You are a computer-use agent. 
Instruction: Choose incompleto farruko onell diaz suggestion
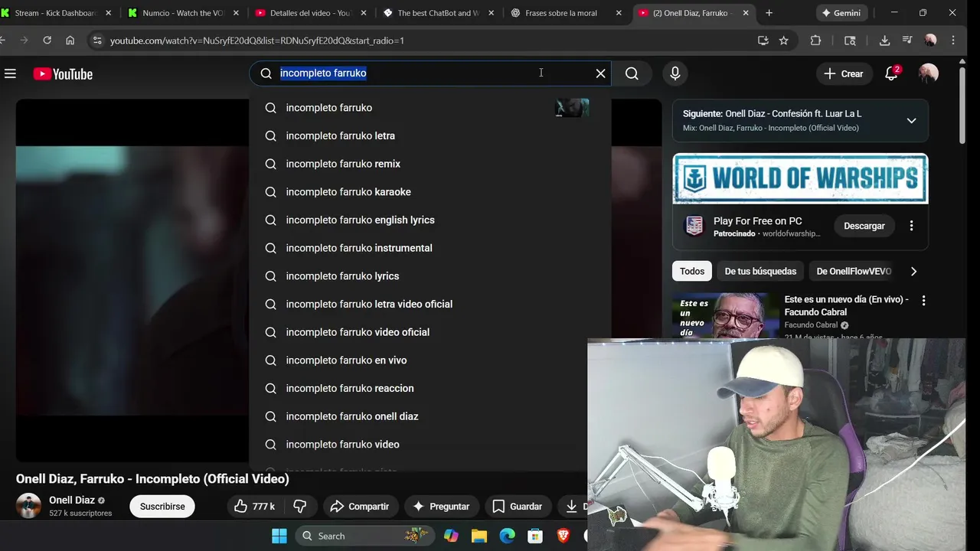click(430, 416)
